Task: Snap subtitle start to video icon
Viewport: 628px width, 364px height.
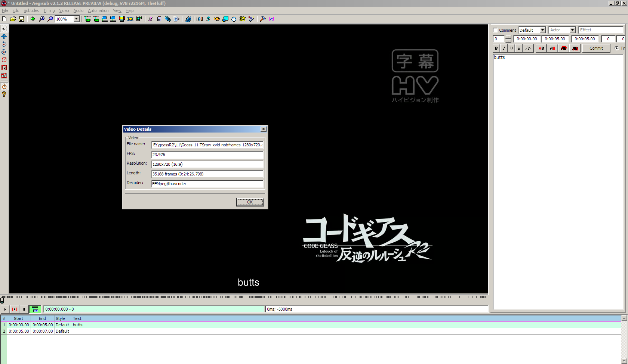Action: [x=105, y=19]
